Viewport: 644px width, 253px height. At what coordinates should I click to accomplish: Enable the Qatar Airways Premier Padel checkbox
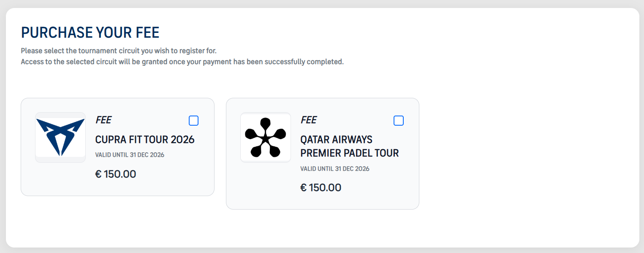pyautogui.click(x=398, y=121)
